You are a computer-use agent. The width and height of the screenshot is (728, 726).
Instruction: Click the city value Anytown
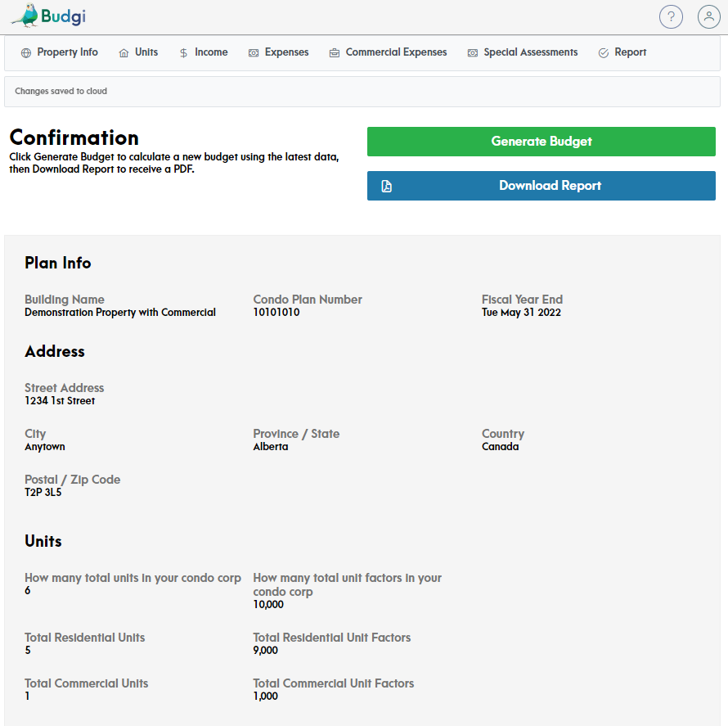[x=44, y=447]
